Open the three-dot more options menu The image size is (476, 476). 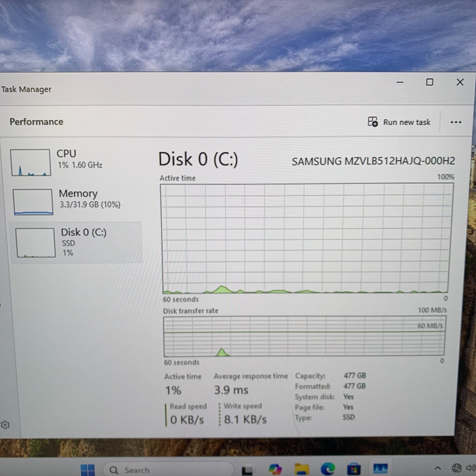[x=456, y=122]
